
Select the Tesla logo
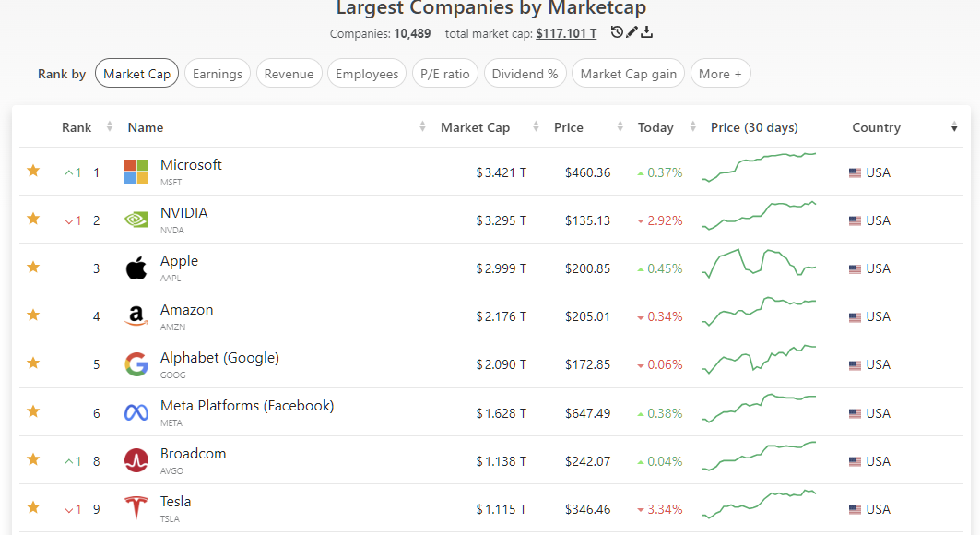point(136,508)
